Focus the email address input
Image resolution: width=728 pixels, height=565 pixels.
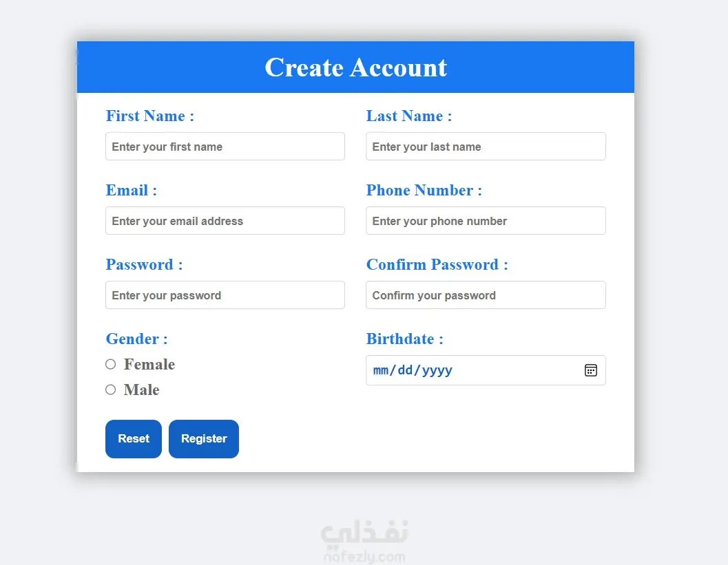(x=225, y=221)
